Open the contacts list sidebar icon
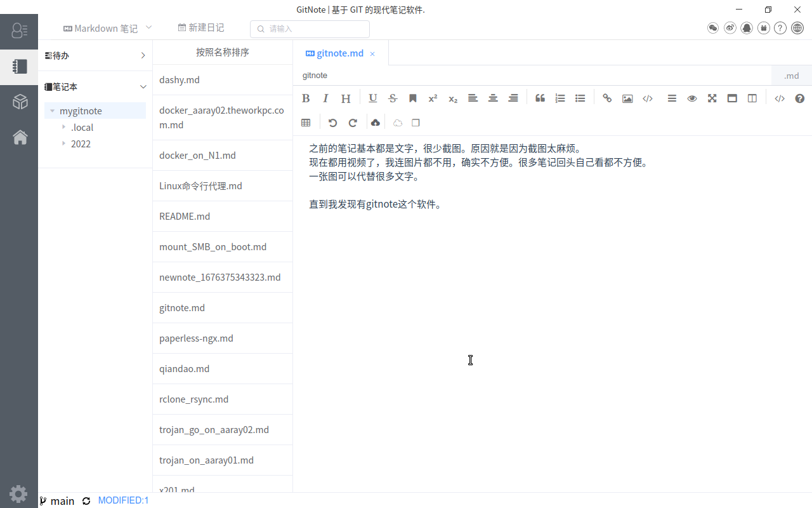Screen dimensions: 812x508 tap(19, 31)
